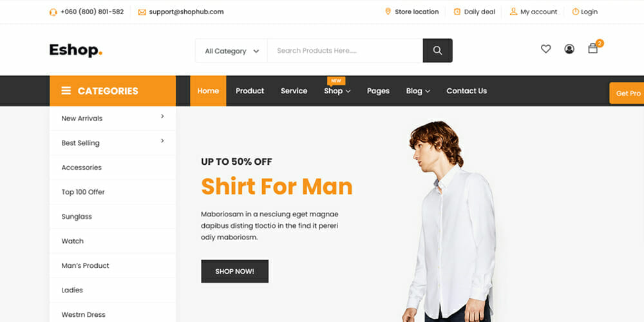The width and height of the screenshot is (644, 322).
Task: Click the SHOP NOW! button
Action: [x=234, y=271]
